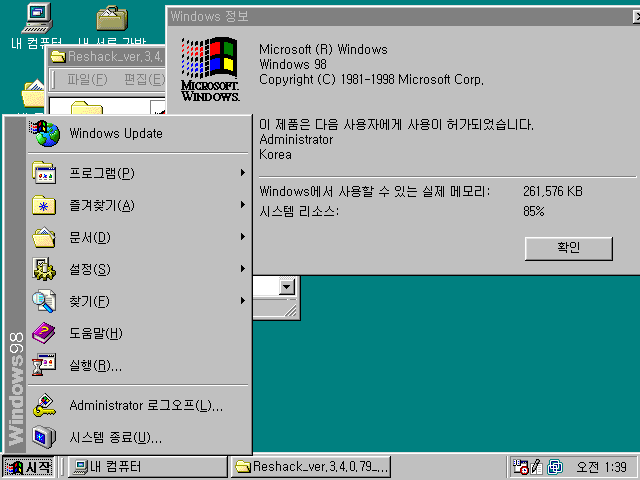
Task: Click the Windows 98 version text
Action: tap(293, 64)
